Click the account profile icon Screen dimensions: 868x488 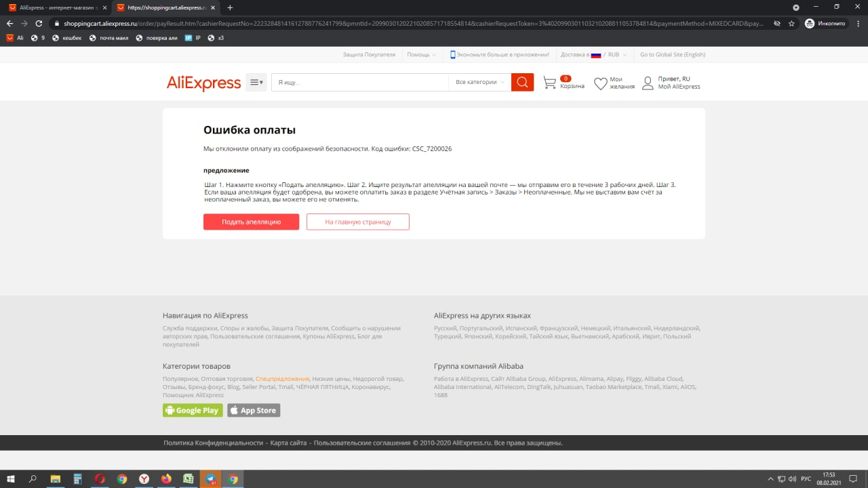tap(648, 83)
